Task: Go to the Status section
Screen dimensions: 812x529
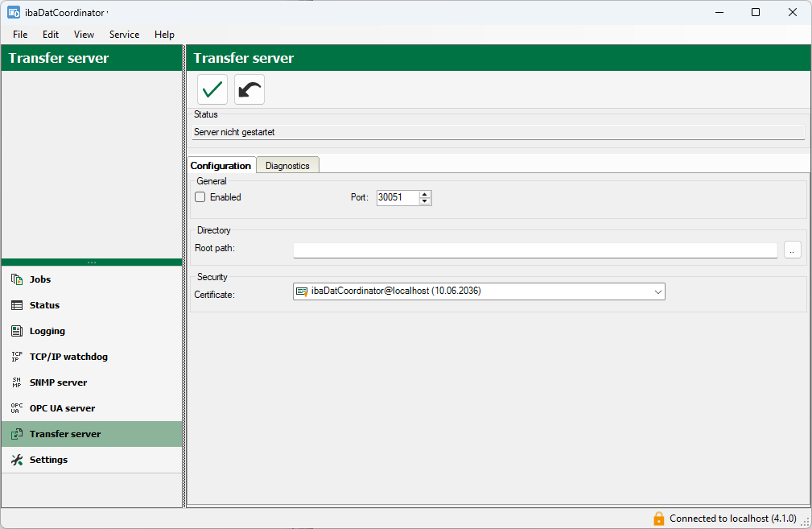Action: [92, 305]
